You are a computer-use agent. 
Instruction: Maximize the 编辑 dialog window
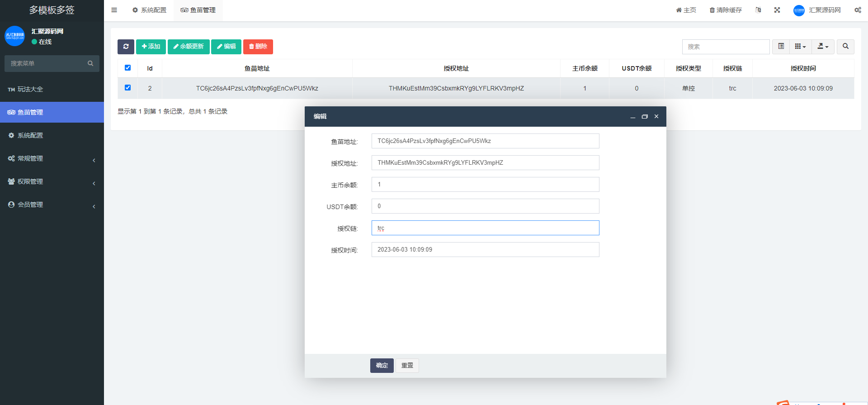645,117
